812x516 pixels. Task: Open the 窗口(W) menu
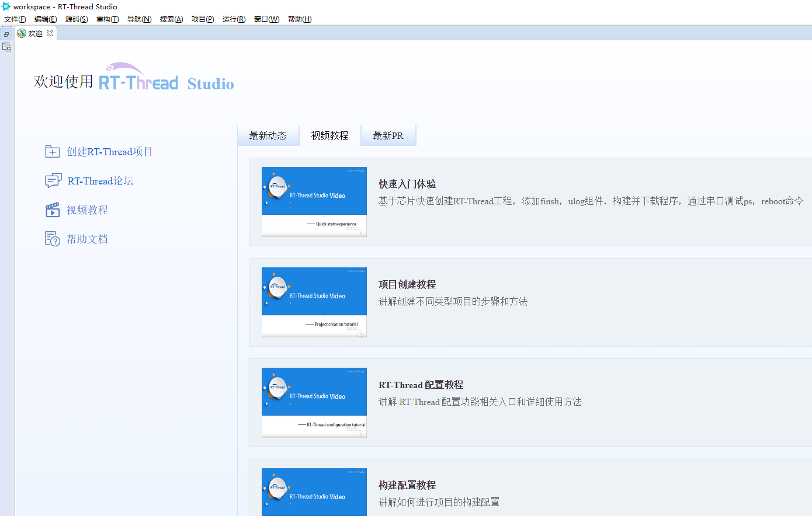[x=266, y=19]
